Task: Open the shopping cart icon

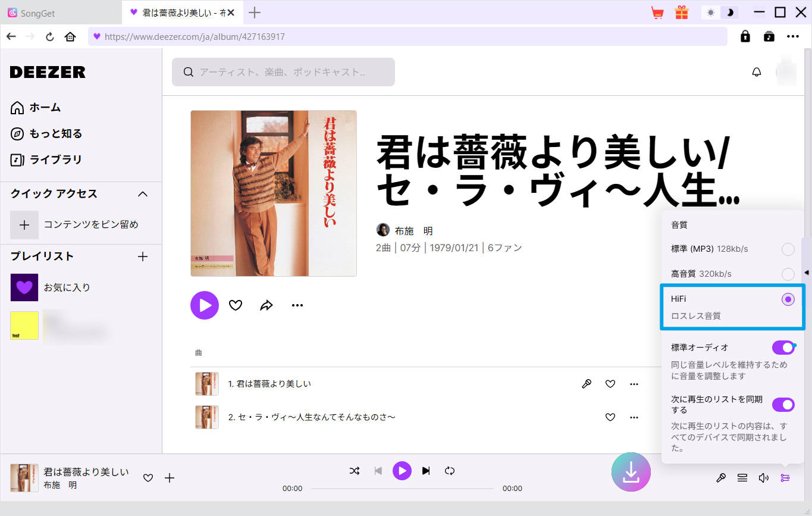Action: [x=657, y=12]
